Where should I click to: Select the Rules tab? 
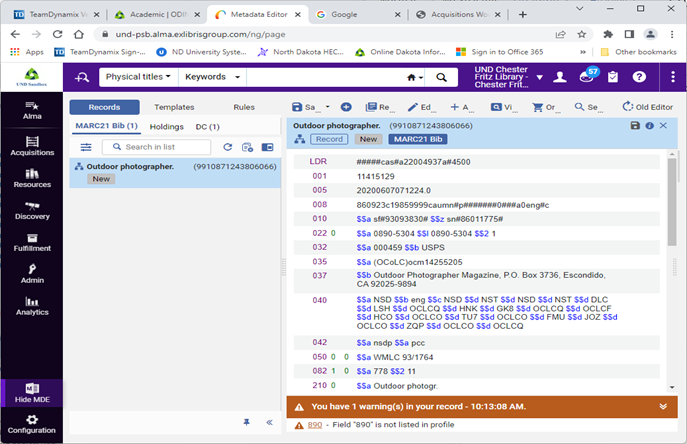pyautogui.click(x=244, y=107)
